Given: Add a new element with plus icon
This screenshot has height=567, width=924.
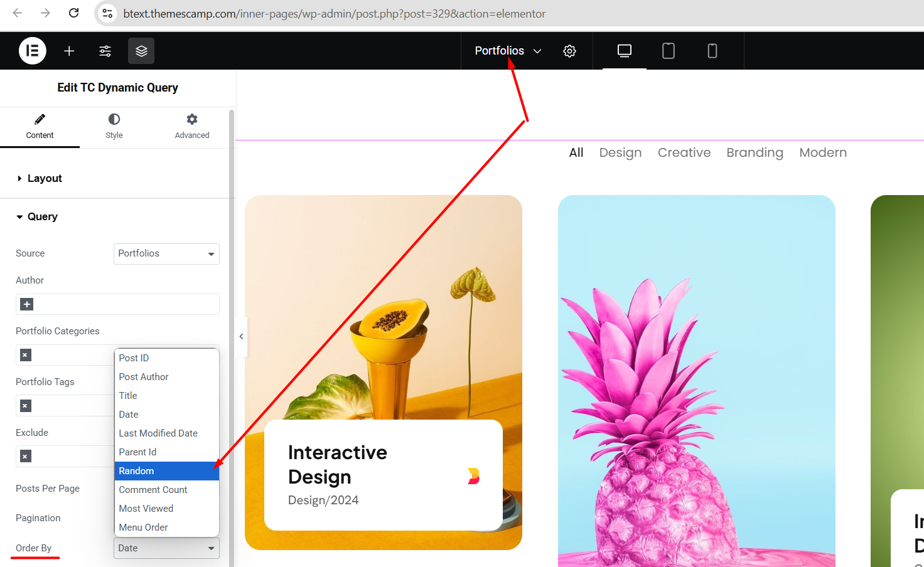Looking at the screenshot, I should [x=69, y=51].
